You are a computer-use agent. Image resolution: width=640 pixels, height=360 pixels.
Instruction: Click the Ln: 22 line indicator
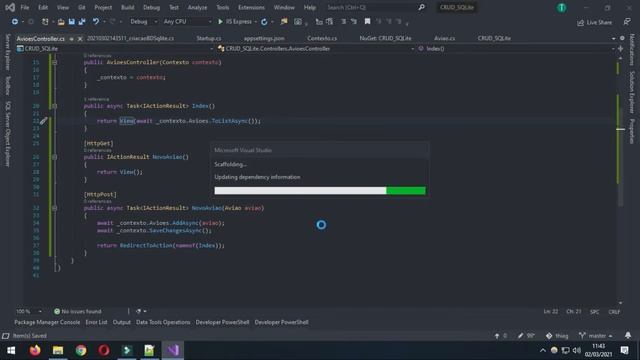(x=551, y=311)
